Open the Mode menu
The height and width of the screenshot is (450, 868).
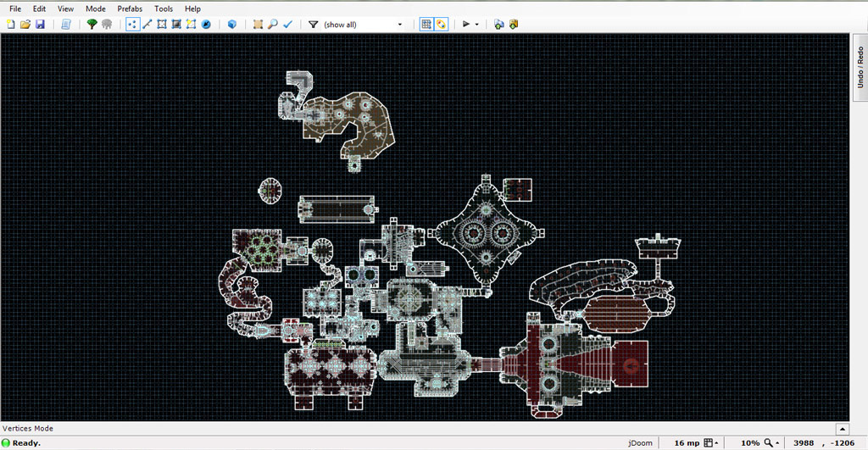coord(95,8)
